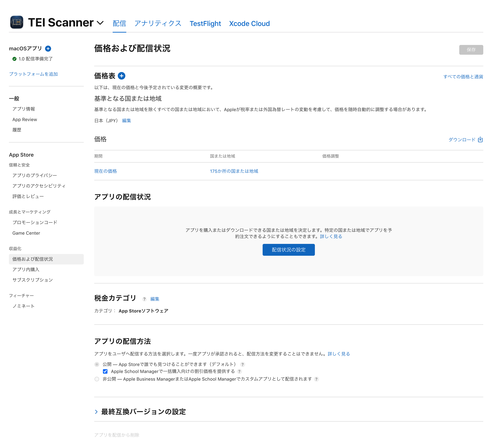
Task: Open the Xcode Cloud tab
Action: coord(249,24)
